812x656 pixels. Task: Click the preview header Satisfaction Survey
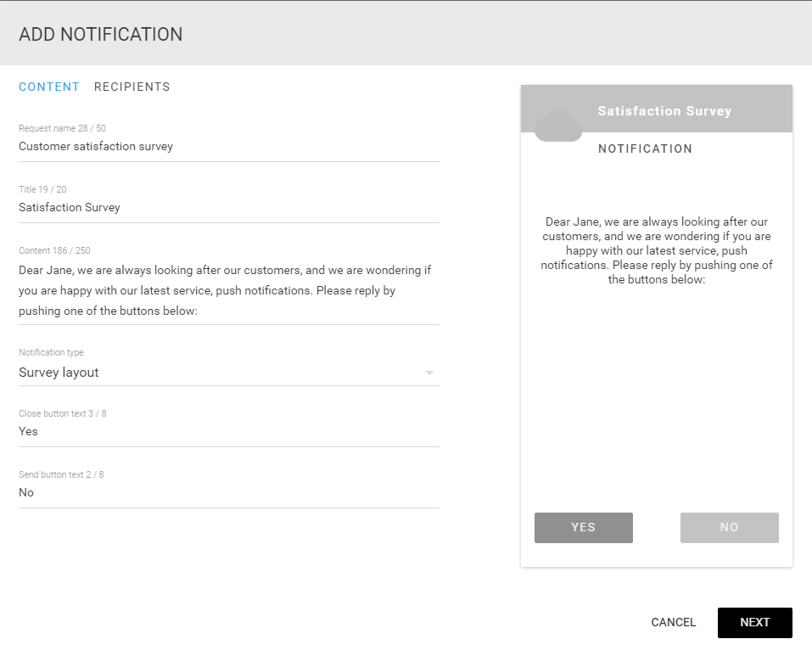[x=664, y=111]
